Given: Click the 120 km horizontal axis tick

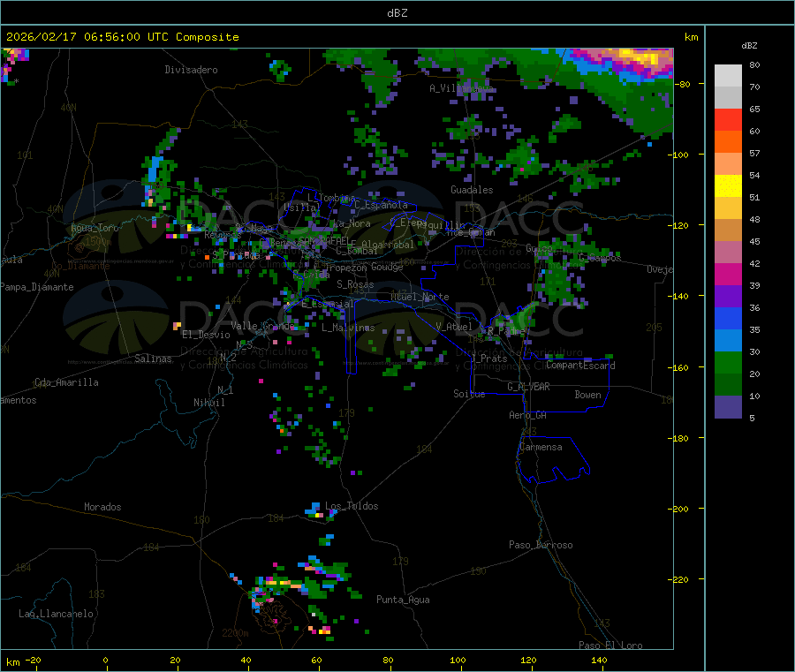Looking at the screenshot, I should pyautogui.click(x=528, y=660).
